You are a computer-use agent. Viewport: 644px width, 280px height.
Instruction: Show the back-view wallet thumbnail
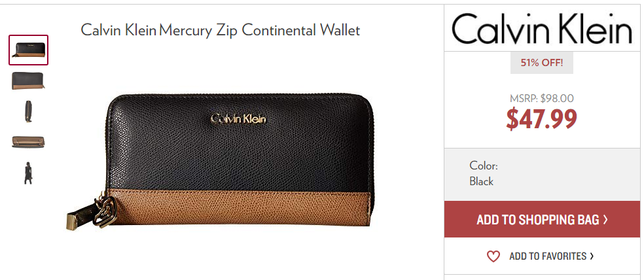coord(28,81)
